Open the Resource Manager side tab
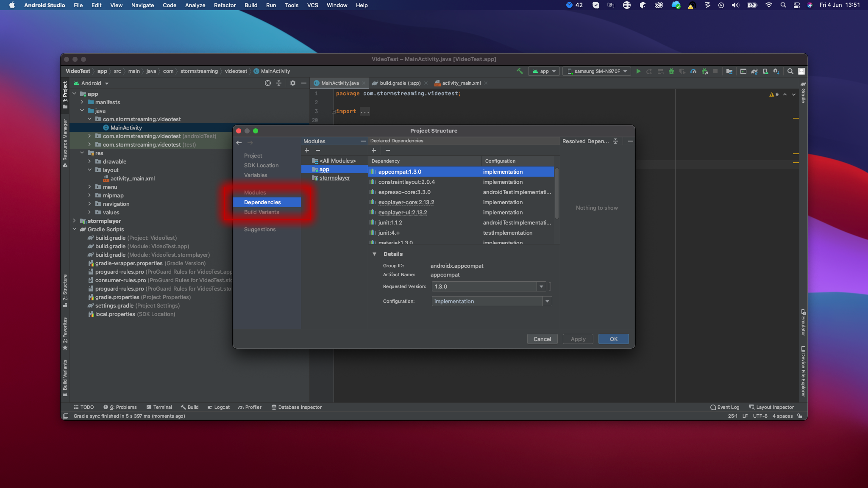Image resolution: width=868 pixels, height=488 pixels. (x=65, y=143)
